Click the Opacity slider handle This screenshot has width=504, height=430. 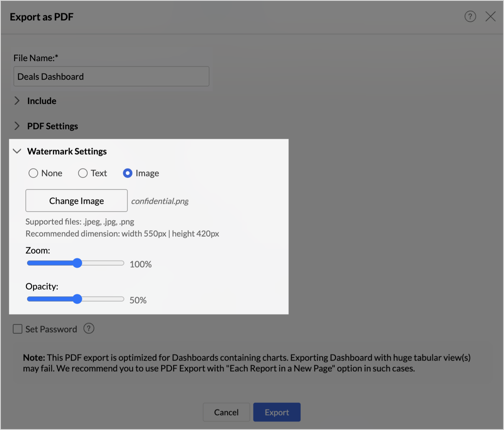[77, 299]
